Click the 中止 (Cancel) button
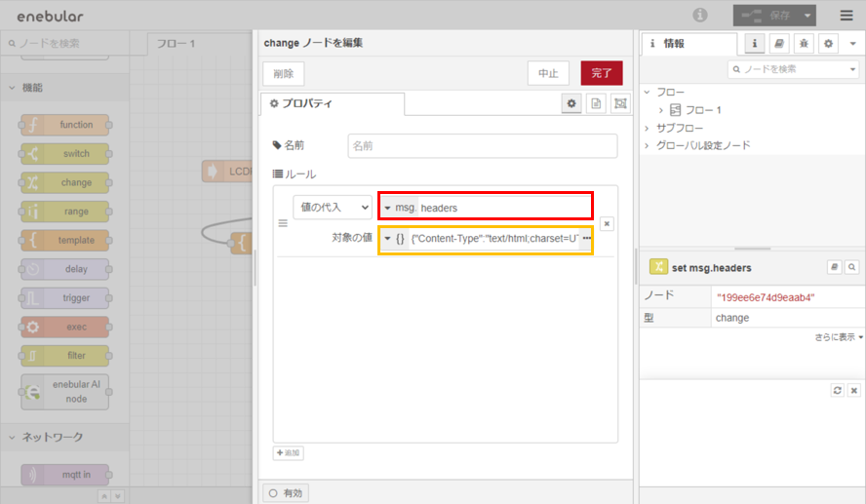The width and height of the screenshot is (866, 504). pos(548,73)
